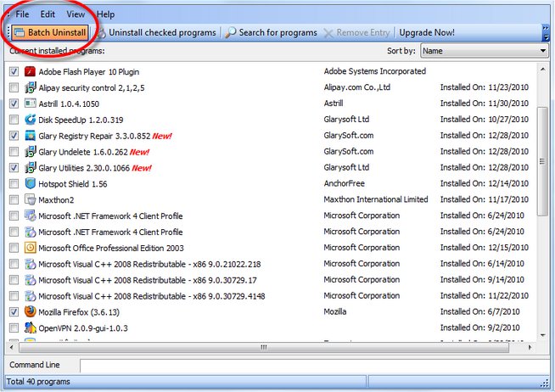This screenshot has width=555, height=392.
Task: Click the icon inside Batch Uninstall button
Action: tap(20, 32)
